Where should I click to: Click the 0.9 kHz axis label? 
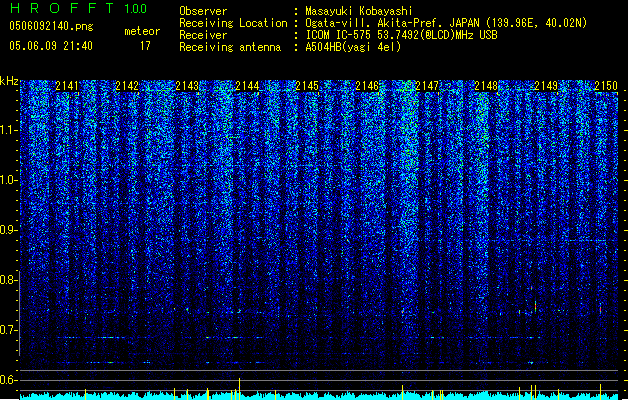(8, 230)
